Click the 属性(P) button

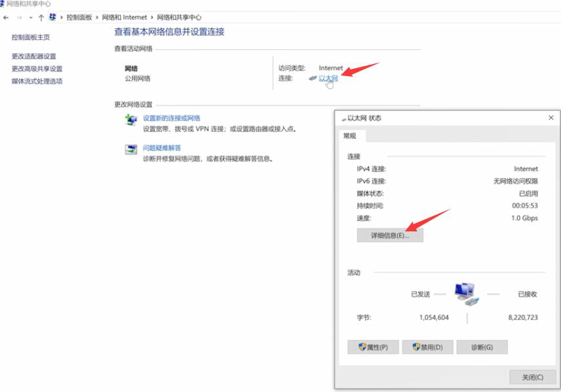373,347
